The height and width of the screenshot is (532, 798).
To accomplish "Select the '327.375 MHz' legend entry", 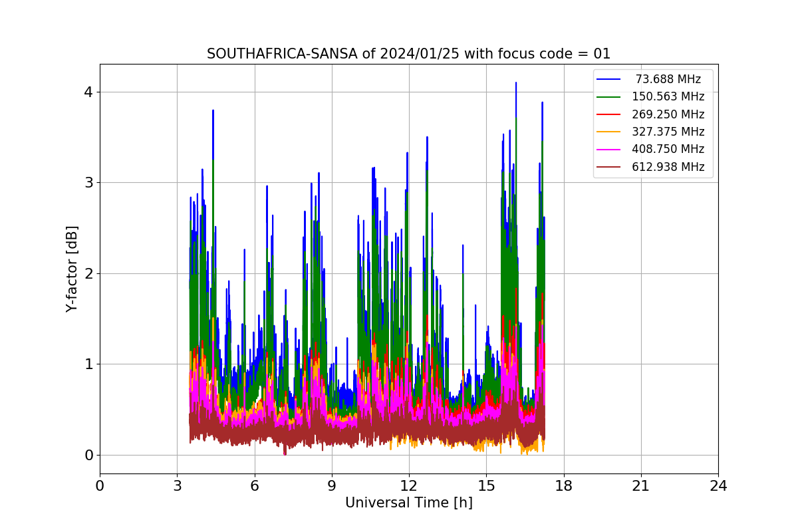I will pos(668,132).
